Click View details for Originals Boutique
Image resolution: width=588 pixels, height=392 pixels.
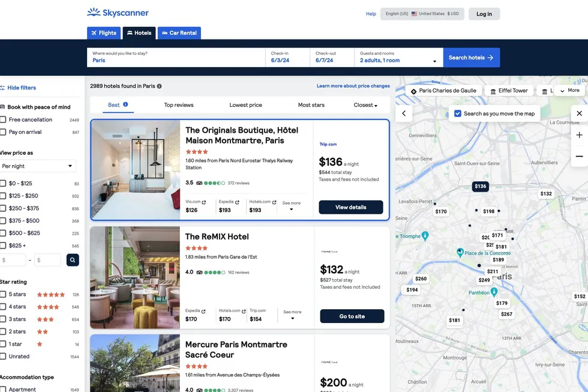[x=351, y=207]
